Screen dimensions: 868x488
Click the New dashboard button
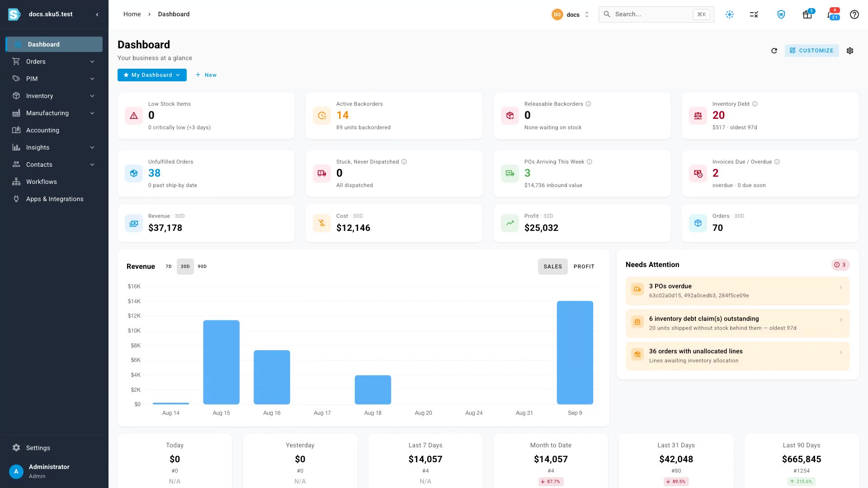(206, 75)
